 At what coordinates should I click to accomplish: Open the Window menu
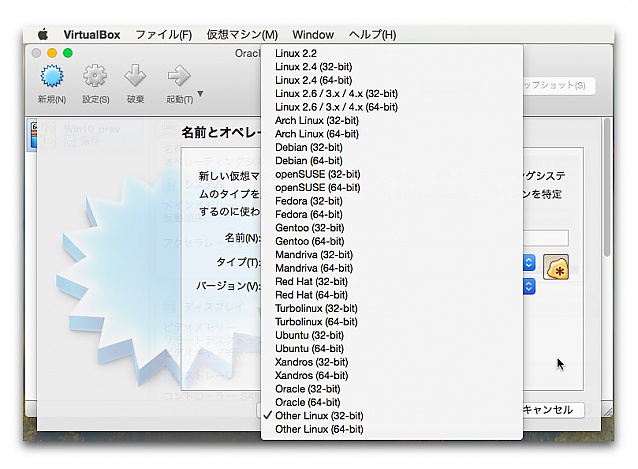click(x=313, y=34)
